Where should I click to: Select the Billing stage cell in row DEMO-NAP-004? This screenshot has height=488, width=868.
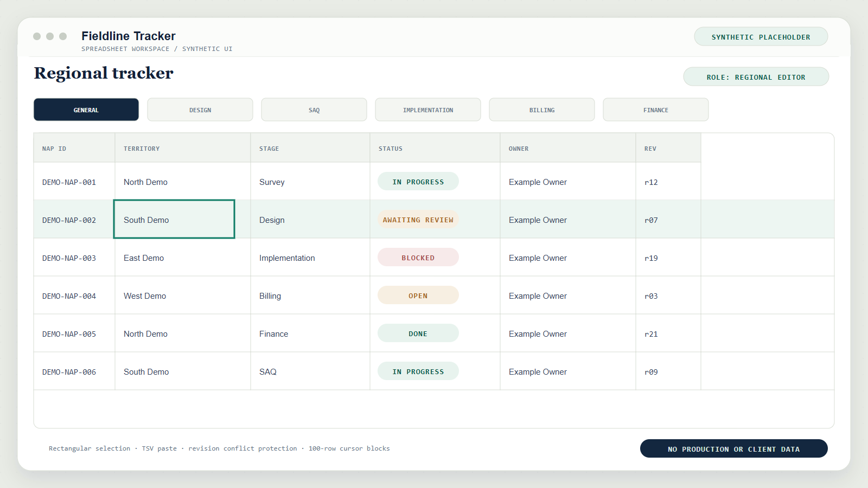(x=310, y=296)
